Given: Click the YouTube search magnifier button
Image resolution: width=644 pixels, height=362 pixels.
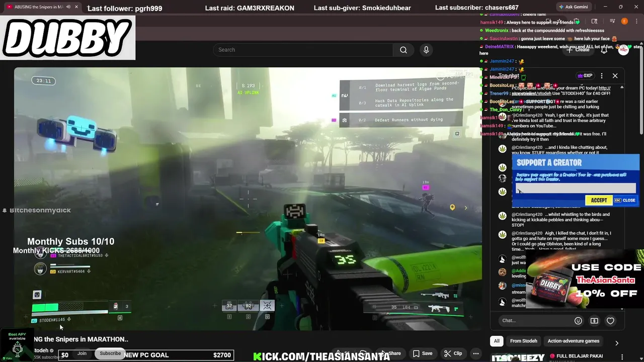Looking at the screenshot, I should click(x=403, y=50).
